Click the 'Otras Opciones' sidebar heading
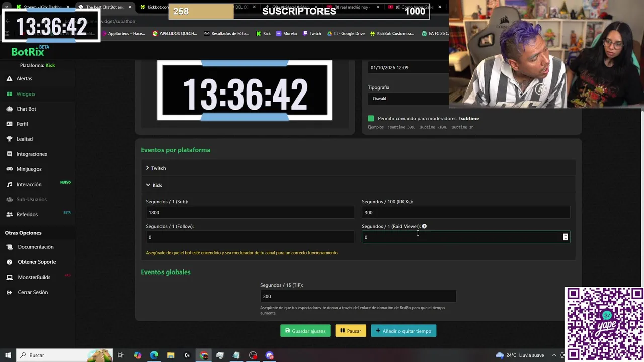Screen dimensions: 644x362 (x=23, y=233)
